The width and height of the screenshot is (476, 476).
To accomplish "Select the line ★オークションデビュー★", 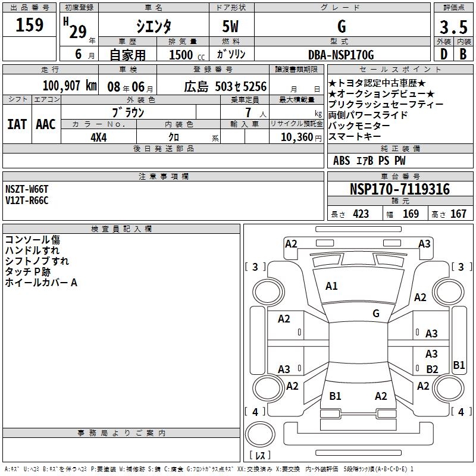I will tap(381, 93).
